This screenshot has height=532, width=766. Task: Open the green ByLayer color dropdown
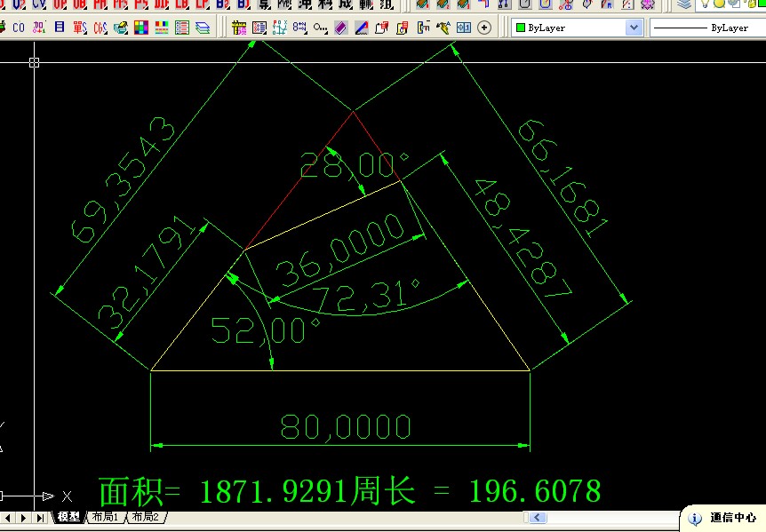pyautogui.click(x=634, y=28)
